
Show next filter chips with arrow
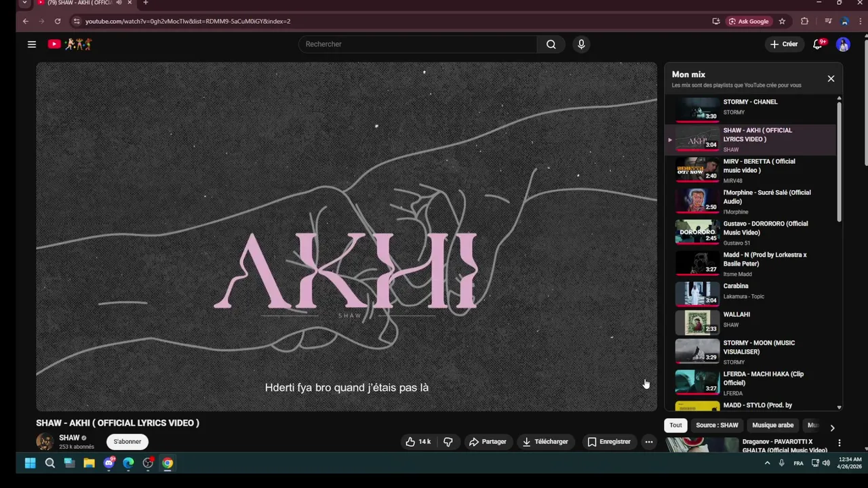click(x=832, y=428)
